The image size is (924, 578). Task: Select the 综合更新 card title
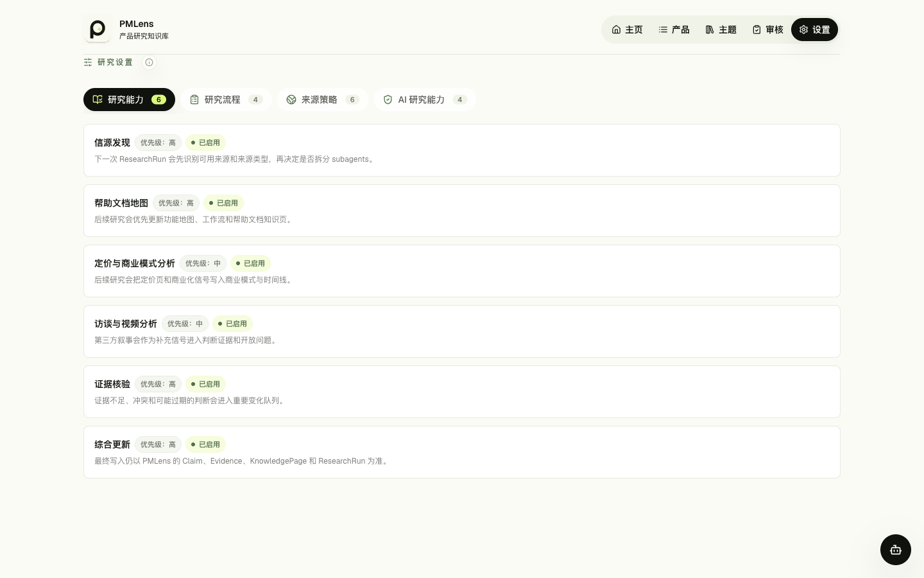click(x=112, y=444)
